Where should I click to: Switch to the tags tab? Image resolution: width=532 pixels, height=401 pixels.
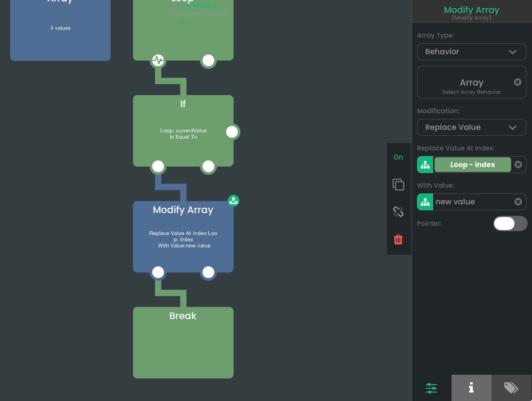click(x=511, y=388)
